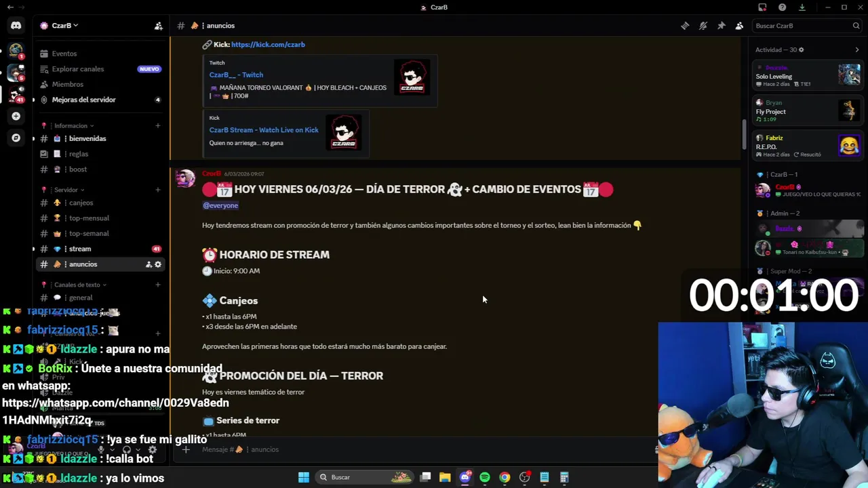Open File Explorer from the taskbar
This screenshot has width=868, height=488.
445,477
